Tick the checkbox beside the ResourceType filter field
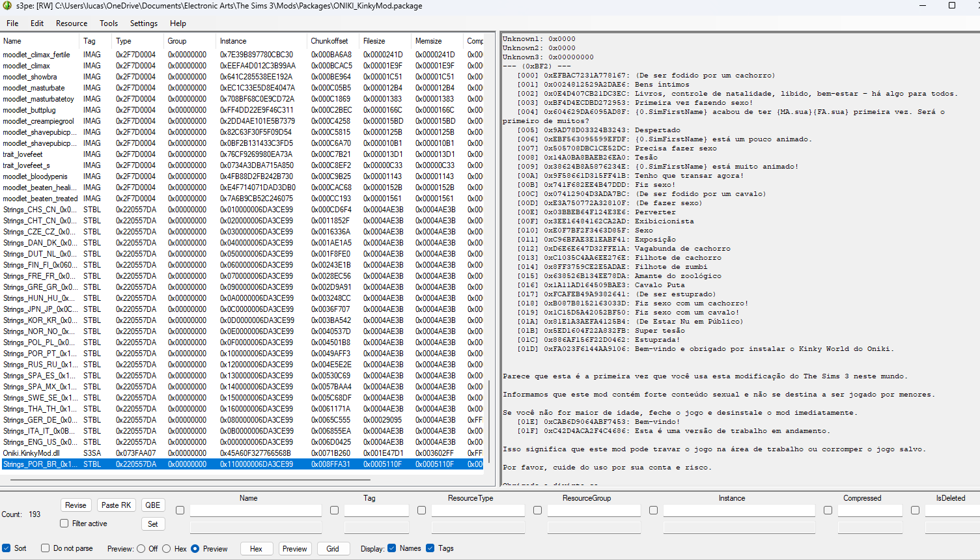The height and width of the screenshot is (560, 980). click(422, 511)
